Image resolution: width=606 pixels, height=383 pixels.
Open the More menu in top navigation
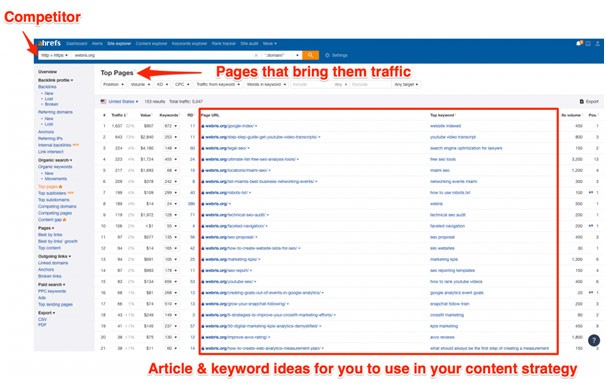tap(270, 43)
